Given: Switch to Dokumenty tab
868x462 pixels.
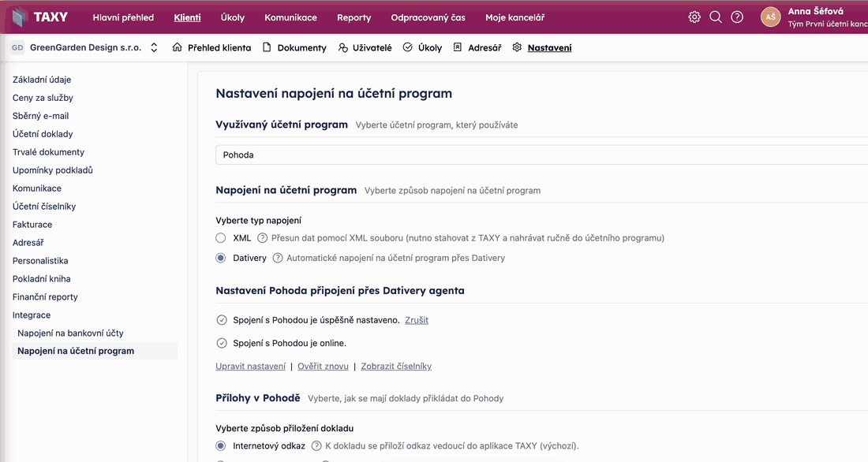Looking at the screenshot, I should pos(301,47).
